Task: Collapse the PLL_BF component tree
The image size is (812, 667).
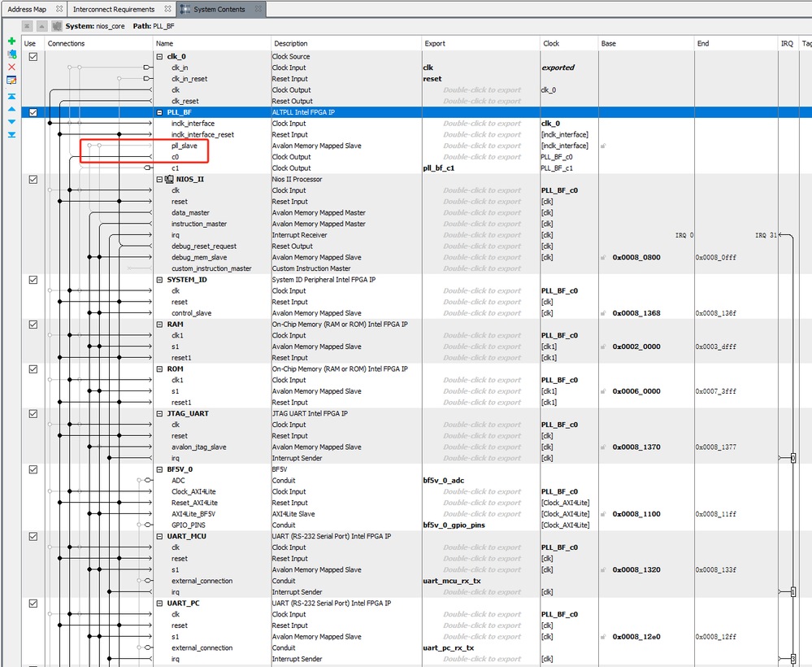Action: click(x=159, y=112)
